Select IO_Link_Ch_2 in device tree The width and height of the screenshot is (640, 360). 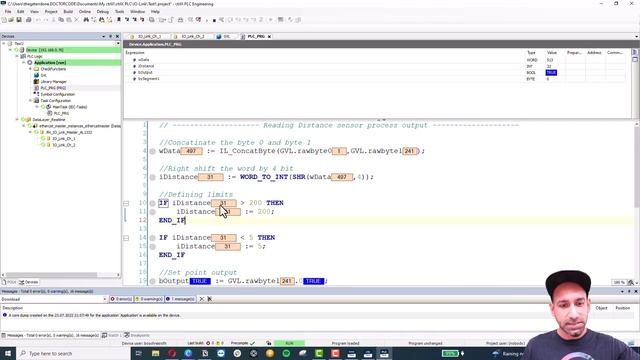63,145
